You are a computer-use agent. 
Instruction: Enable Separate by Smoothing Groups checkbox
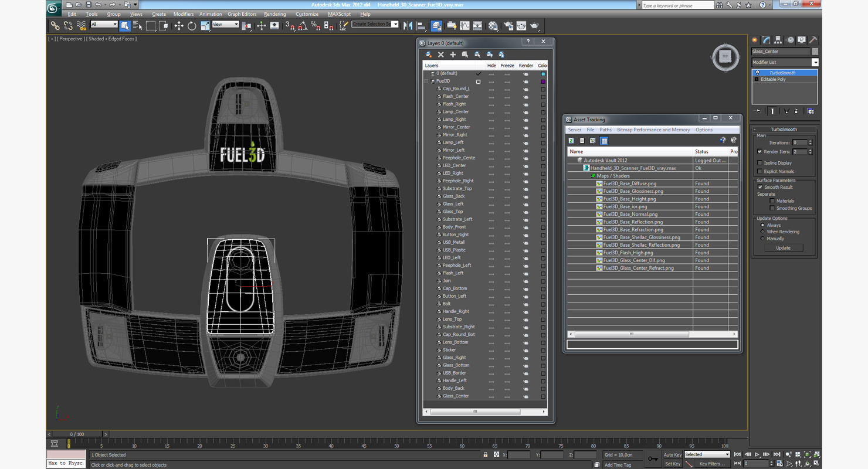tap(772, 208)
